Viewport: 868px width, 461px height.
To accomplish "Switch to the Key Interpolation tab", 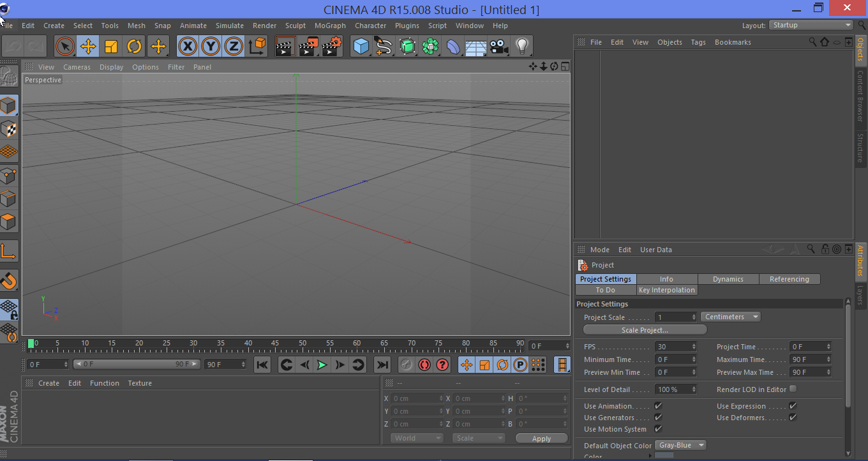I will [x=666, y=290].
